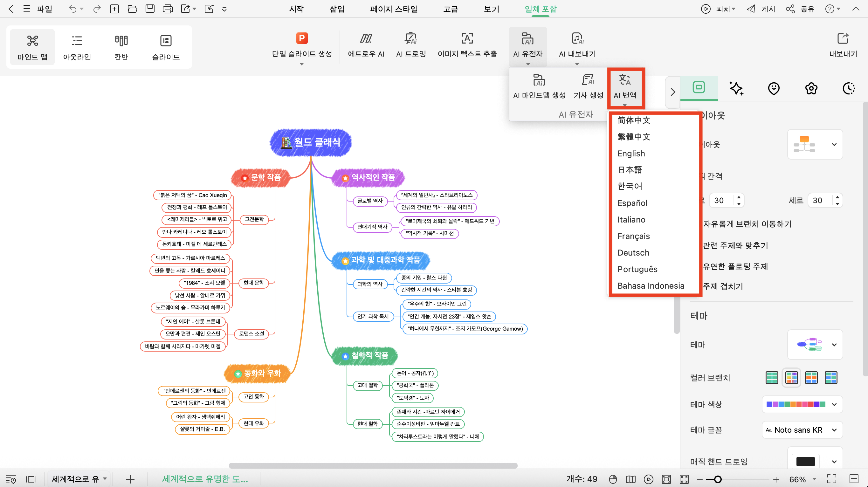Switch to Slide view mode
868x487 pixels.
click(x=166, y=47)
